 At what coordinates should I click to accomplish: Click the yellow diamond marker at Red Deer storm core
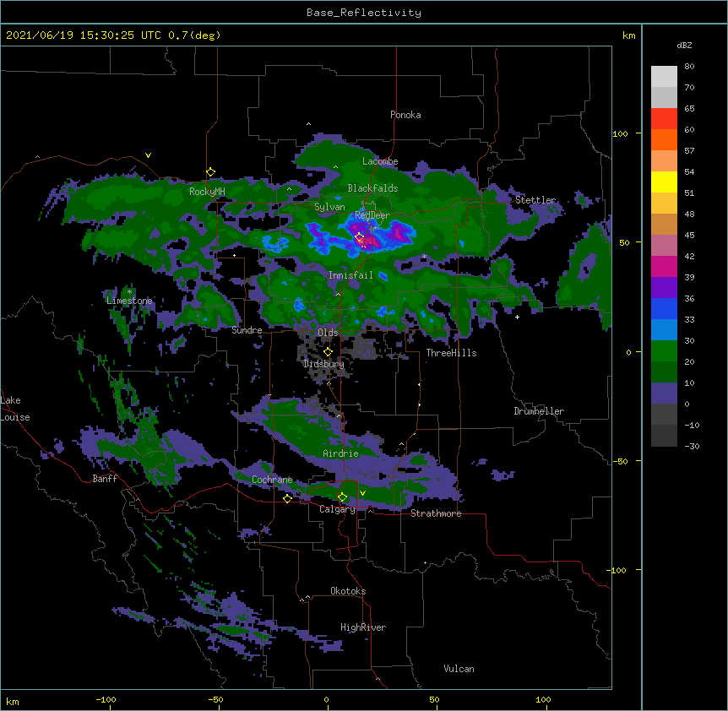[360, 236]
